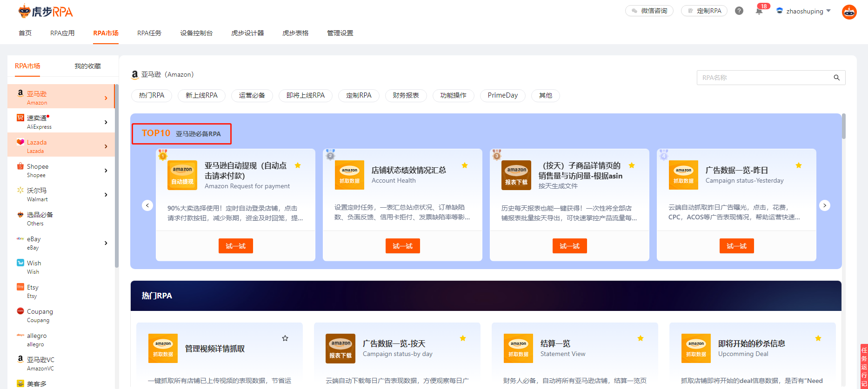Click the search magnifier icon in RPA名称 box
The image size is (868, 389).
click(836, 78)
